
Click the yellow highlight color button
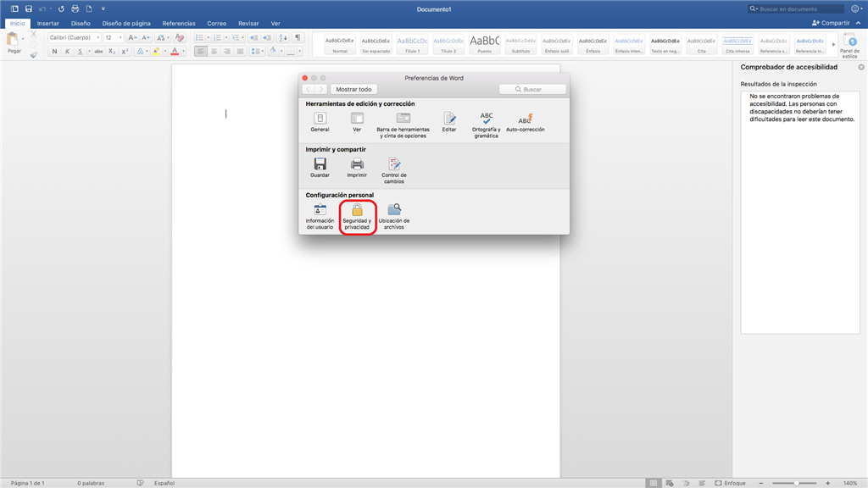coord(157,52)
